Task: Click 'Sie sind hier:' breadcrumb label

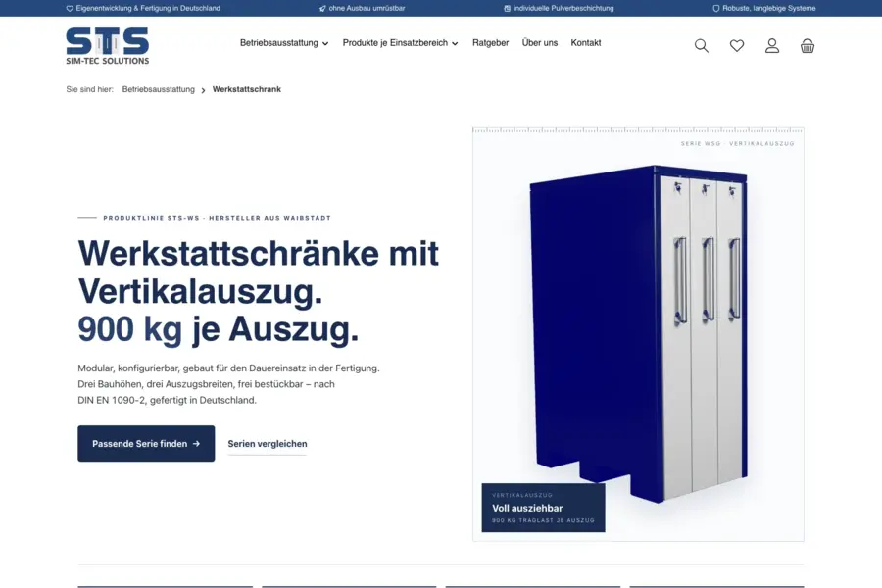Action: coord(89,89)
